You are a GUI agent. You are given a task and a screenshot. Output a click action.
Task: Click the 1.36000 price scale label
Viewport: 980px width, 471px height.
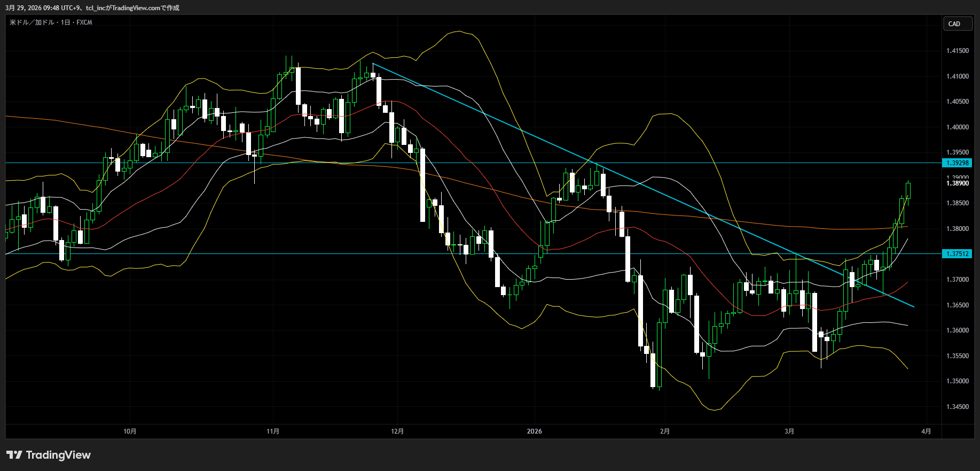(957, 330)
